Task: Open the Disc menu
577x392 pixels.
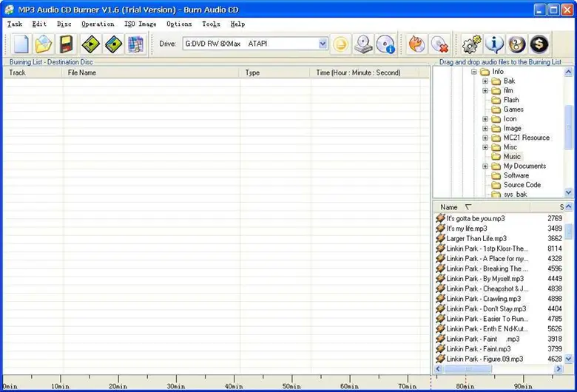Action: pyautogui.click(x=64, y=24)
